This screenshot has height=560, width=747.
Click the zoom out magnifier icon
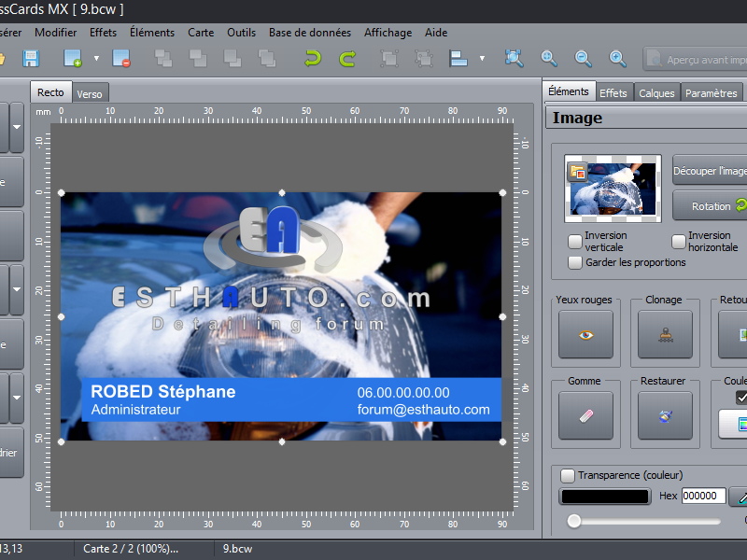(583, 59)
